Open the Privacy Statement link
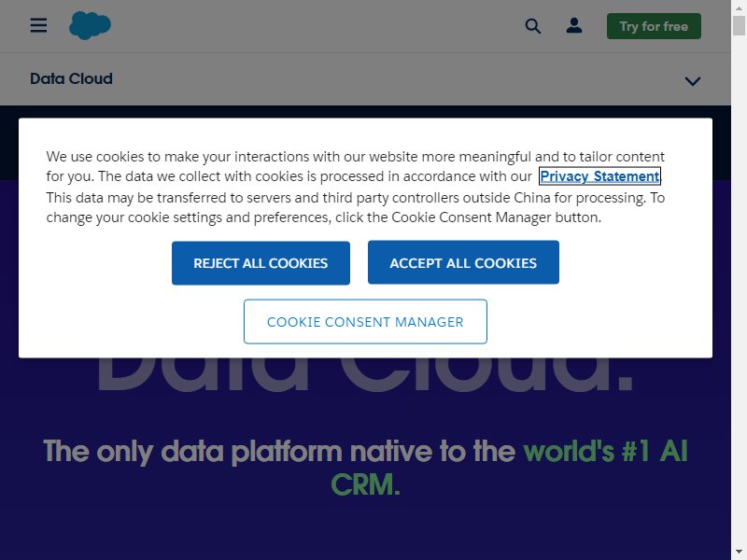Image resolution: width=747 pixels, height=560 pixels. [599, 176]
